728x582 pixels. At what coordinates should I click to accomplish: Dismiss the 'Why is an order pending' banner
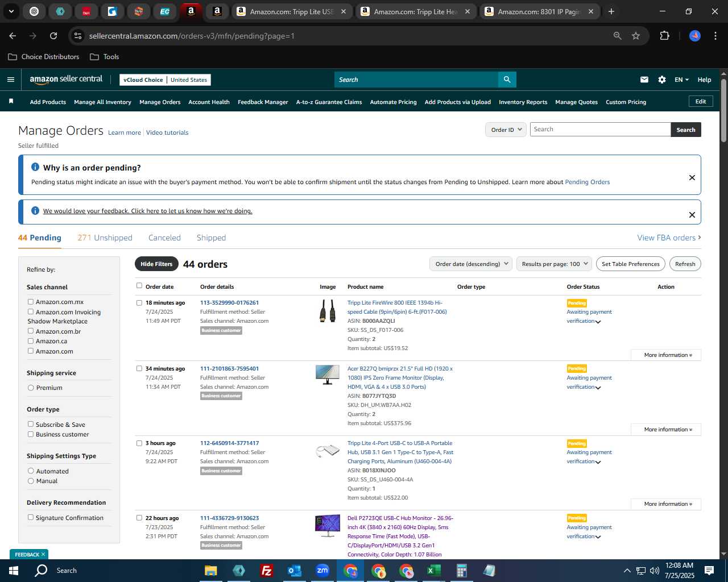pyautogui.click(x=692, y=177)
